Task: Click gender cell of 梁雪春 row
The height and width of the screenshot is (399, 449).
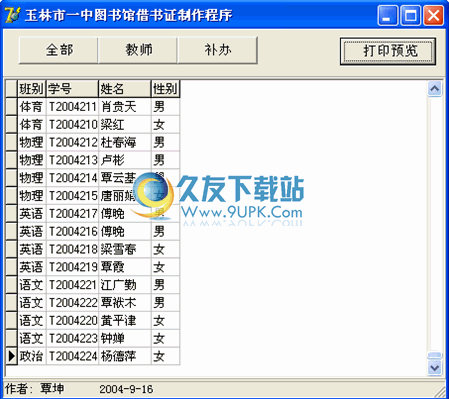Action: click(166, 249)
